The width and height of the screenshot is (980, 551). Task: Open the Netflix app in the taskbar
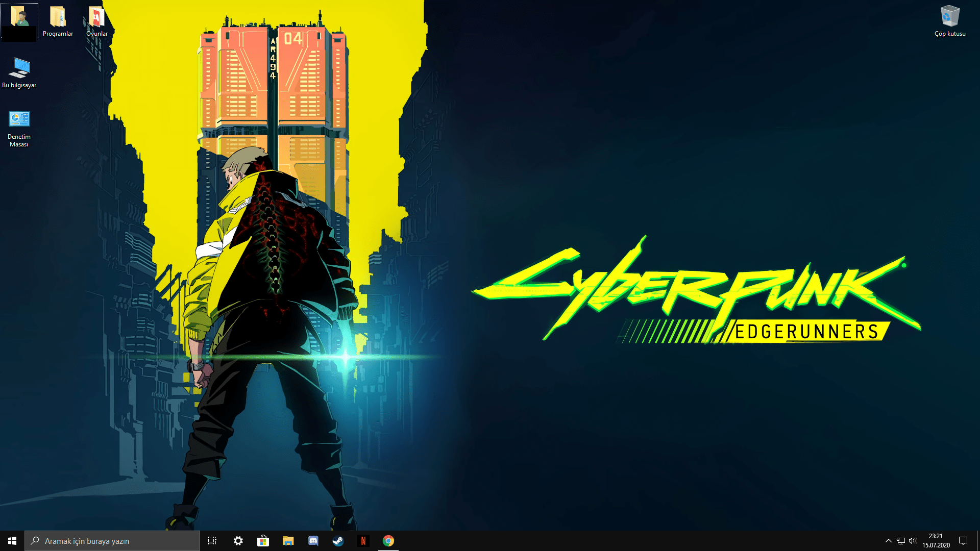(363, 541)
